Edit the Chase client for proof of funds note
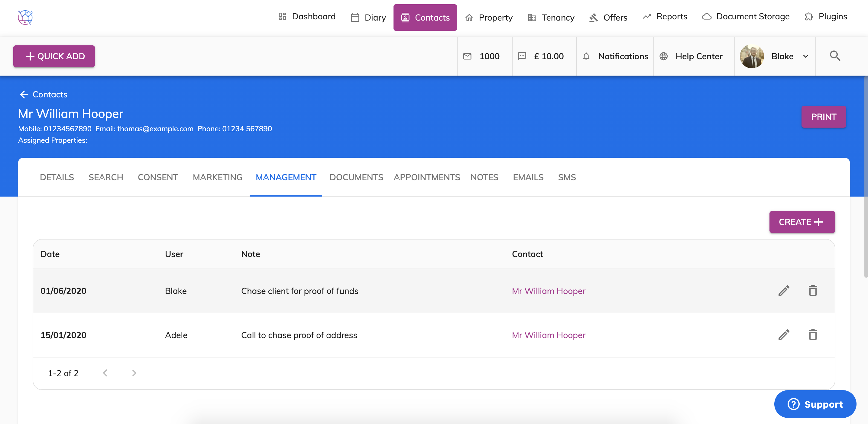 coord(783,291)
